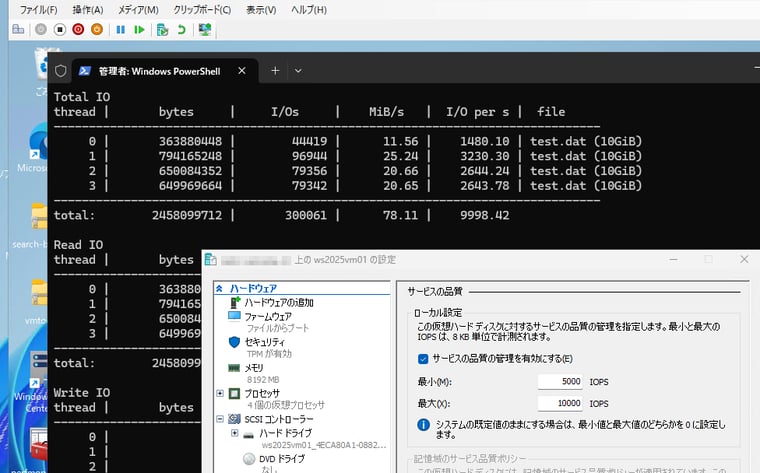Click the Turn Off stop icon
The width and height of the screenshot is (760, 473).
coord(60,30)
